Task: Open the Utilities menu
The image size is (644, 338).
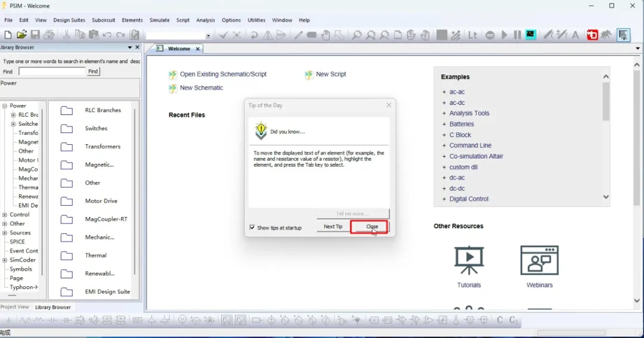Action: 256,20
